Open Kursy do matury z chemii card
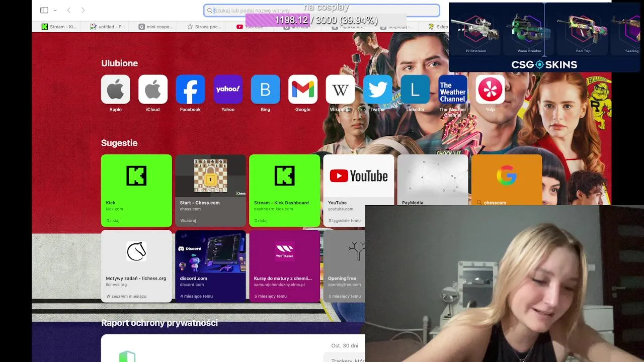 tap(284, 266)
